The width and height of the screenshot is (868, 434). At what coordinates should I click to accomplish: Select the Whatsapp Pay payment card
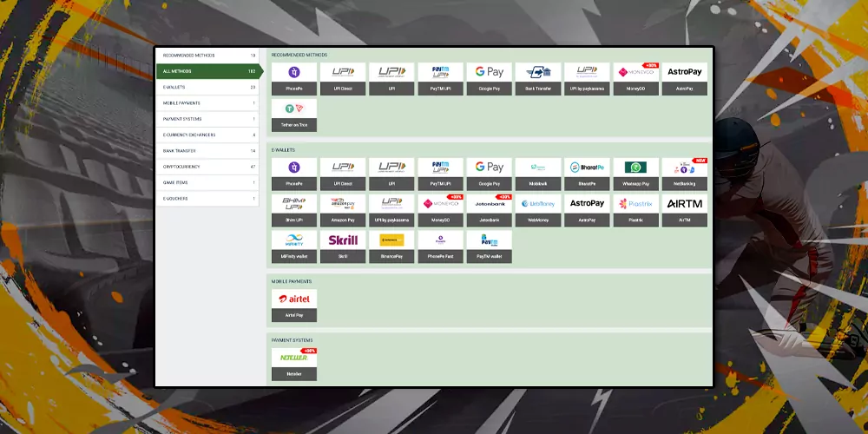point(636,174)
